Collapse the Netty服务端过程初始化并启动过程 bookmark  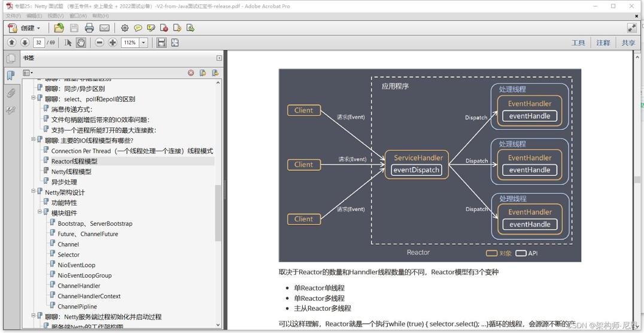[x=34, y=316]
